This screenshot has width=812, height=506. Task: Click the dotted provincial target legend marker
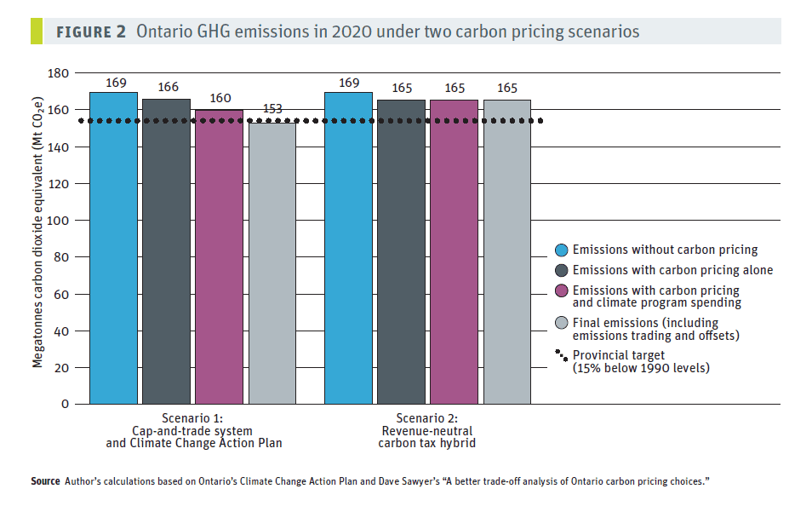tap(562, 355)
